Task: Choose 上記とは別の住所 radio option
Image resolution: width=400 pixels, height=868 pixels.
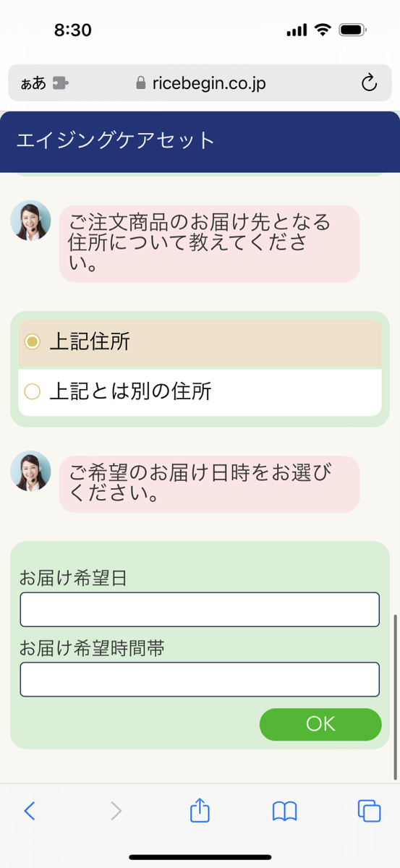Action: (200, 391)
